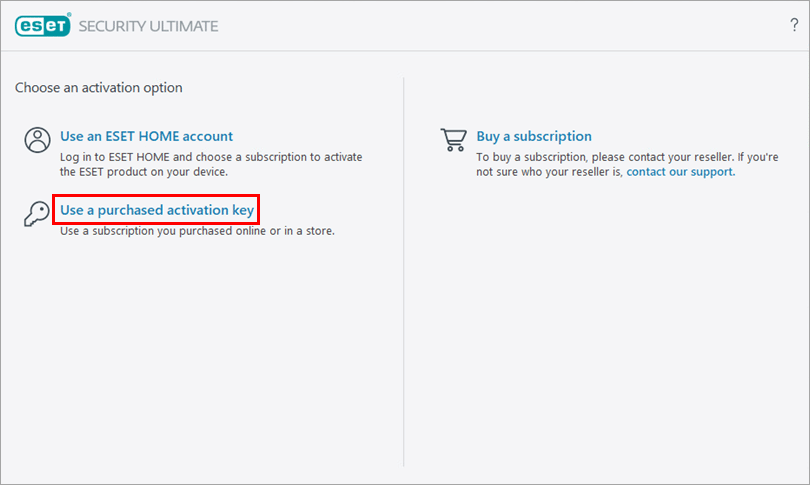Click the letter 'e' in ESET logo
The image size is (810, 485).
[x=22, y=25]
